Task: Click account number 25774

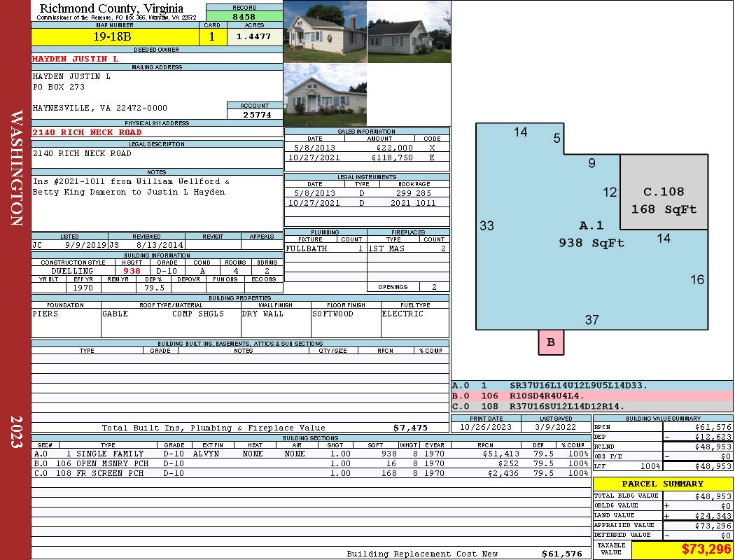Action: tap(257, 114)
